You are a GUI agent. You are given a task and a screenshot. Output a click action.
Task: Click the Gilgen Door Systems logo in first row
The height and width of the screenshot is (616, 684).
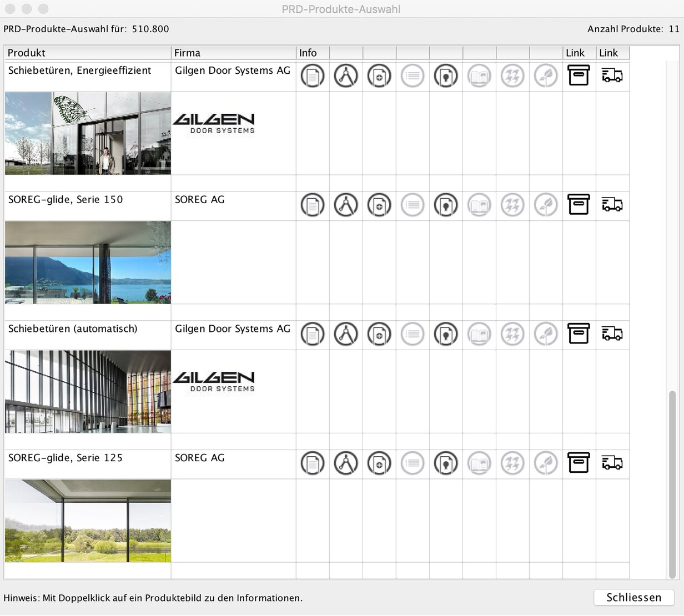[x=214, y=123]
